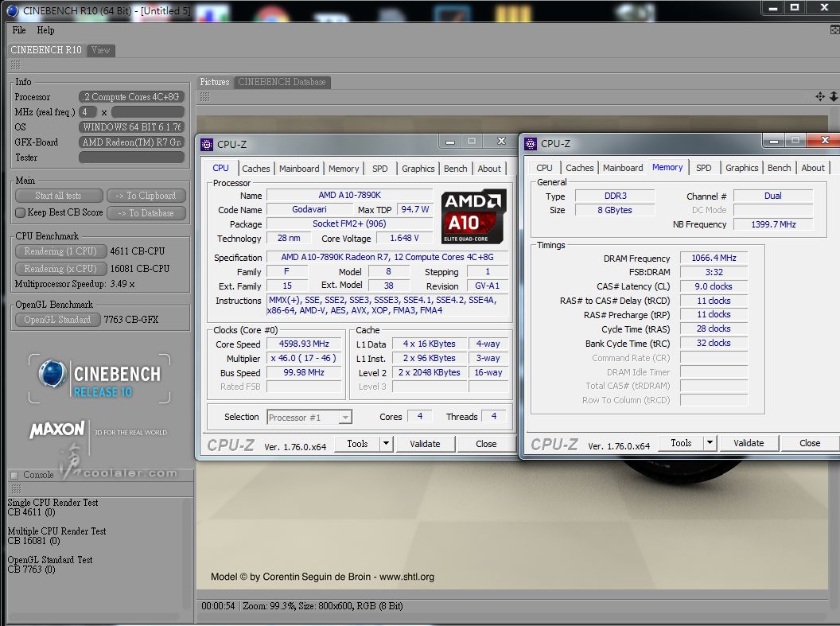840x626 pixels.
Task: Toggle the Console checkbox
Action: tap(14, 475)
